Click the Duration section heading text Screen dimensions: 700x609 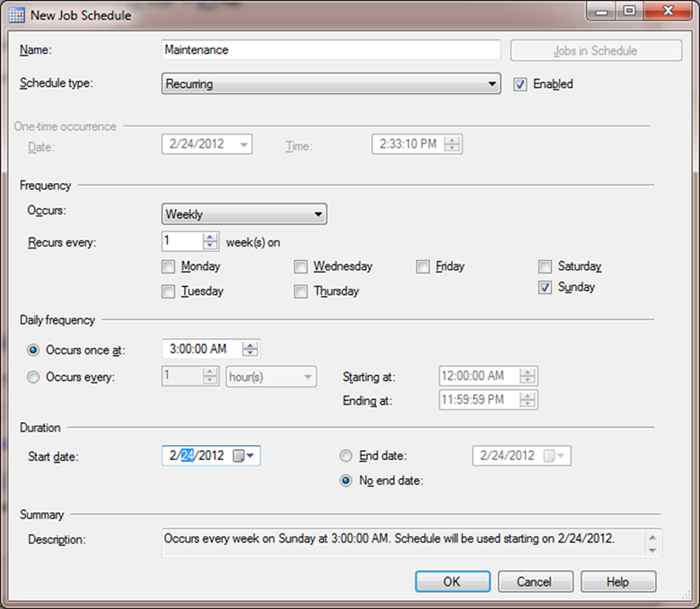coord(40,428)
